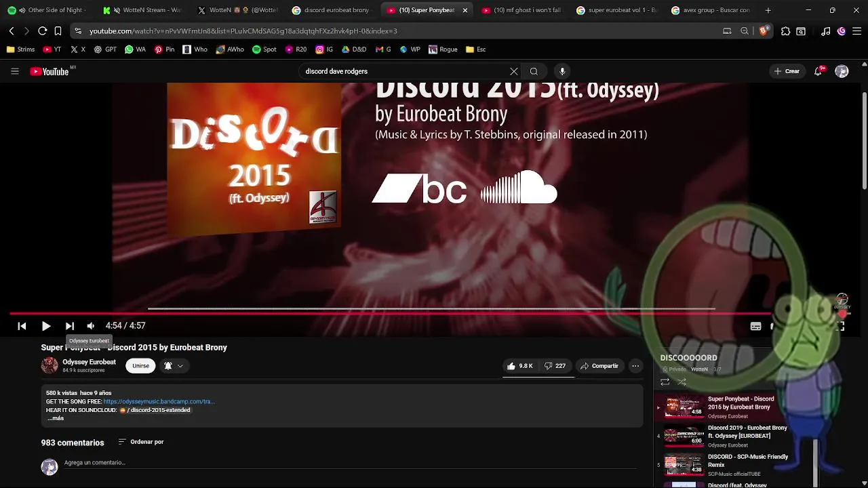Click the music note toolbar icon
The image size is (868, 488).
[x=825, y=31]
